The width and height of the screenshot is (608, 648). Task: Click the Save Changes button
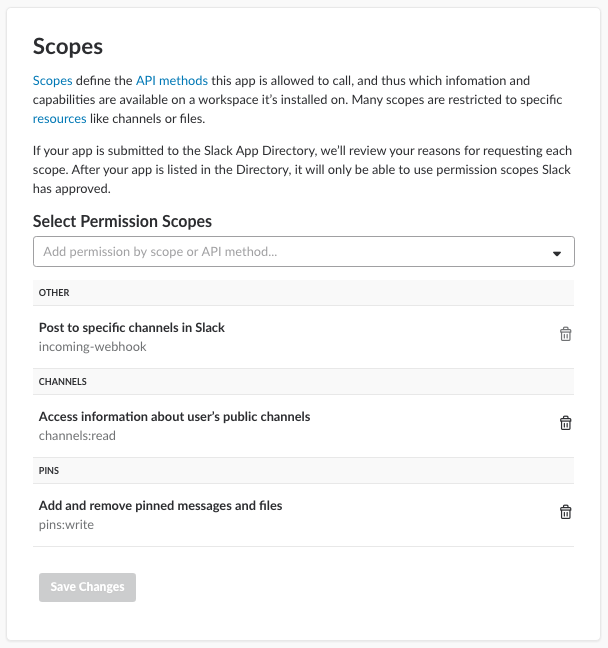(x=87, y=587)
